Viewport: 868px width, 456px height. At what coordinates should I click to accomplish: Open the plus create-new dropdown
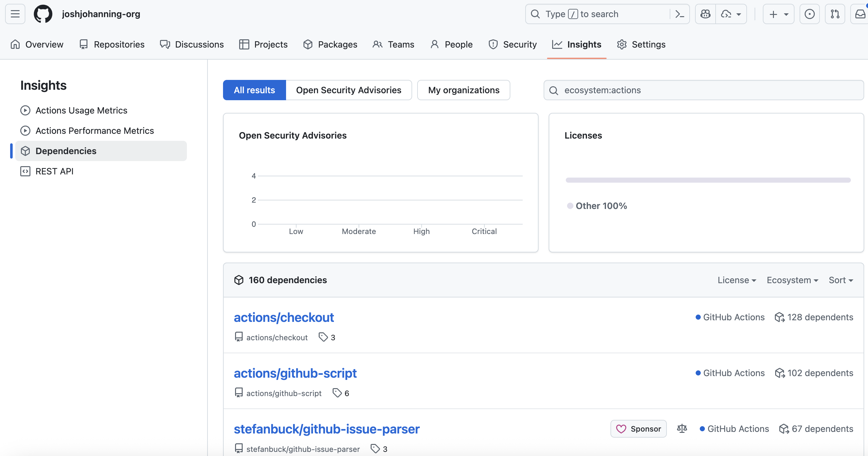[778, 14]
